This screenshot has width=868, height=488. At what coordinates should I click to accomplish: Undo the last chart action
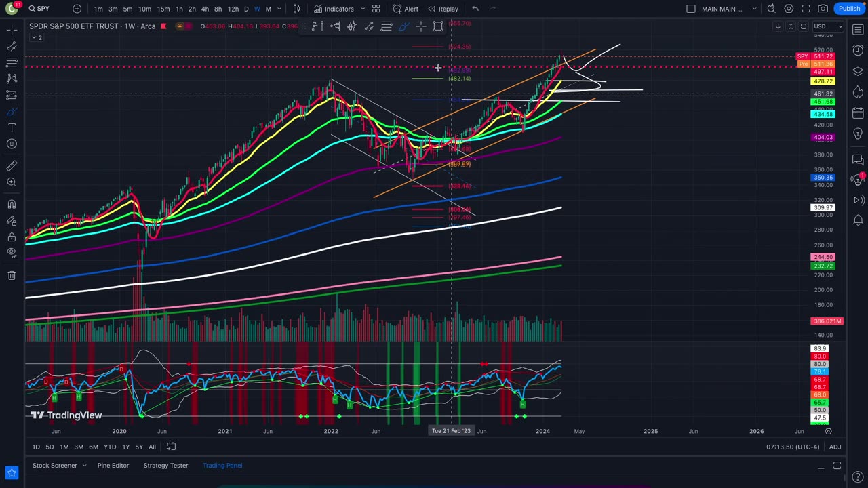pos(475,9)
